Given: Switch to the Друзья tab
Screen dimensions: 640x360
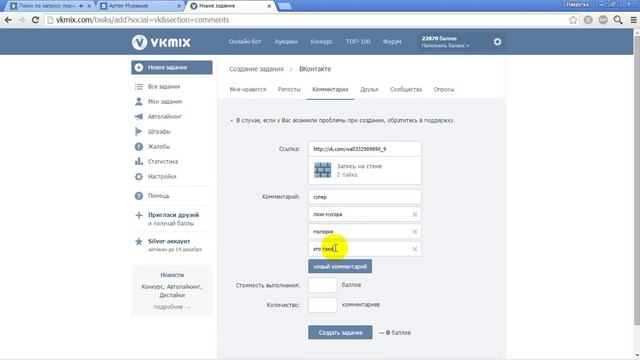Looking at the screenshot, I should click(369, 89).
